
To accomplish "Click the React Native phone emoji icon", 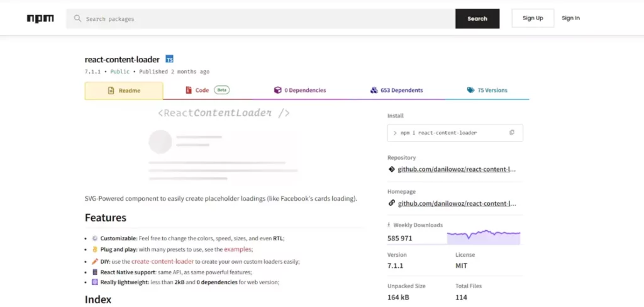I will (95, 272).
